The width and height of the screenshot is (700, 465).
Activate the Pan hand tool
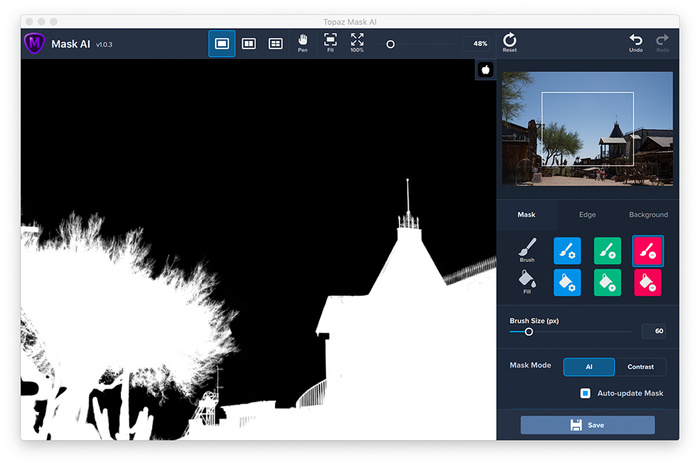point(303,43)
